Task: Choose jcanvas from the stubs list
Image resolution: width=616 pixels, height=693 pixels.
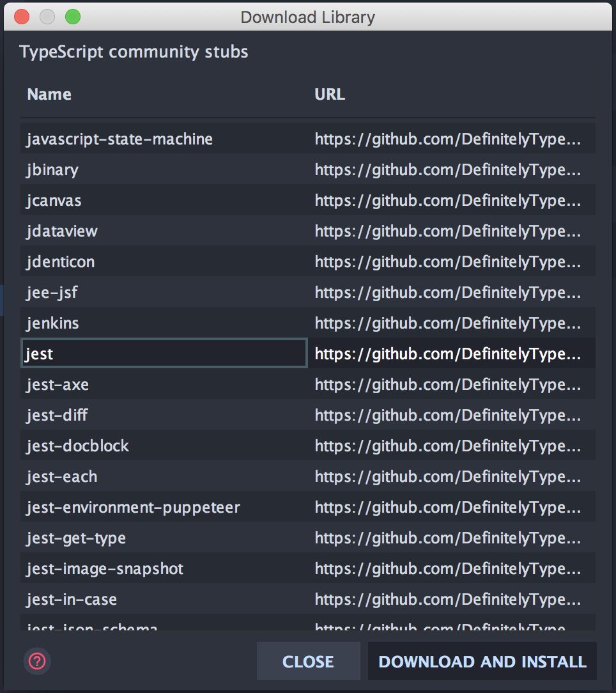Action: click(x=54, y=200)
